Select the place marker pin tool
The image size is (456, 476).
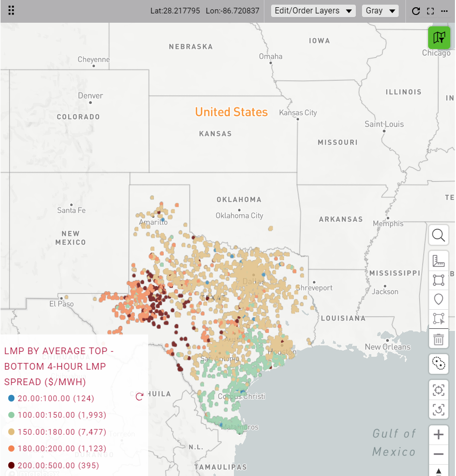[438, 299]
